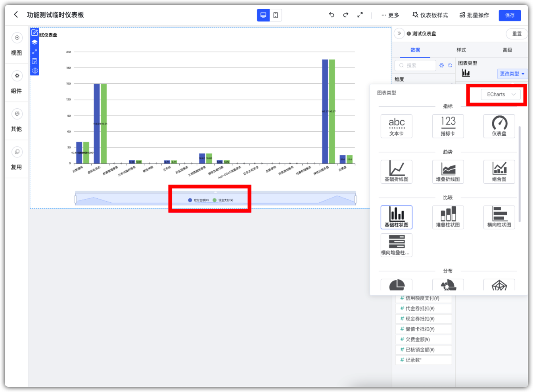The height and width of the screenshot is (392, 533).
Task: Open dataset field settings gear
Action: tap(441, 65)
